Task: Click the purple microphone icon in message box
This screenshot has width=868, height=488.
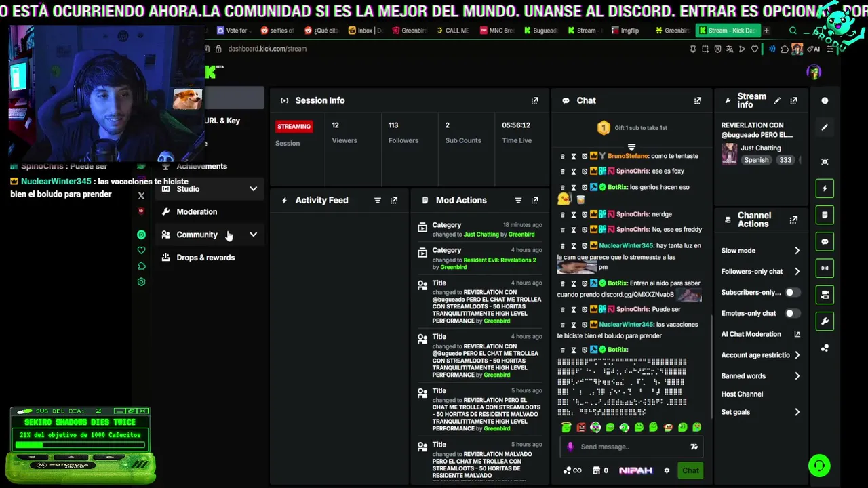Action: point(570,447)
